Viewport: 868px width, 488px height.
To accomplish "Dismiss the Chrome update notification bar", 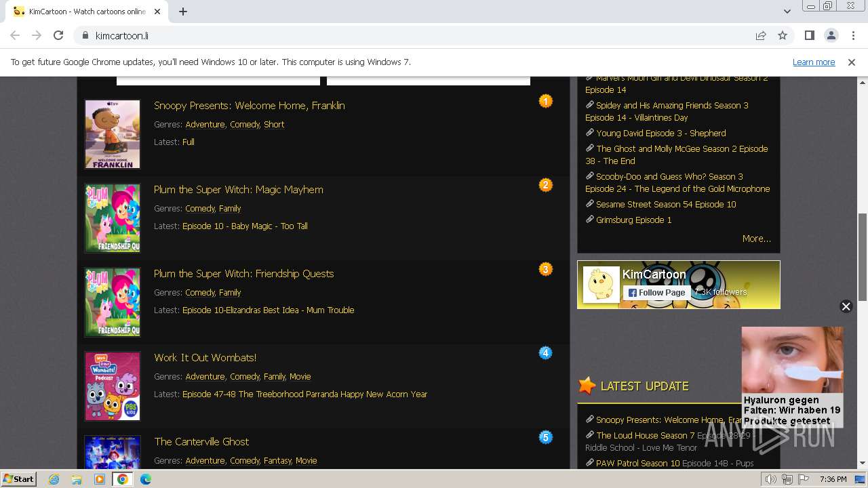I will coord(852,62).
